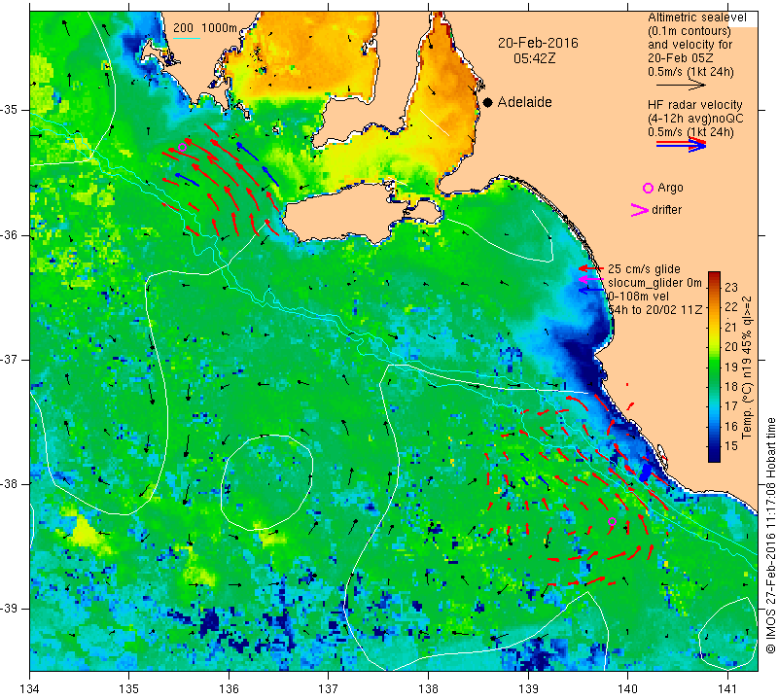Click the magenta arrow beside slocum_glider 0m

click(x=591, y=280)
